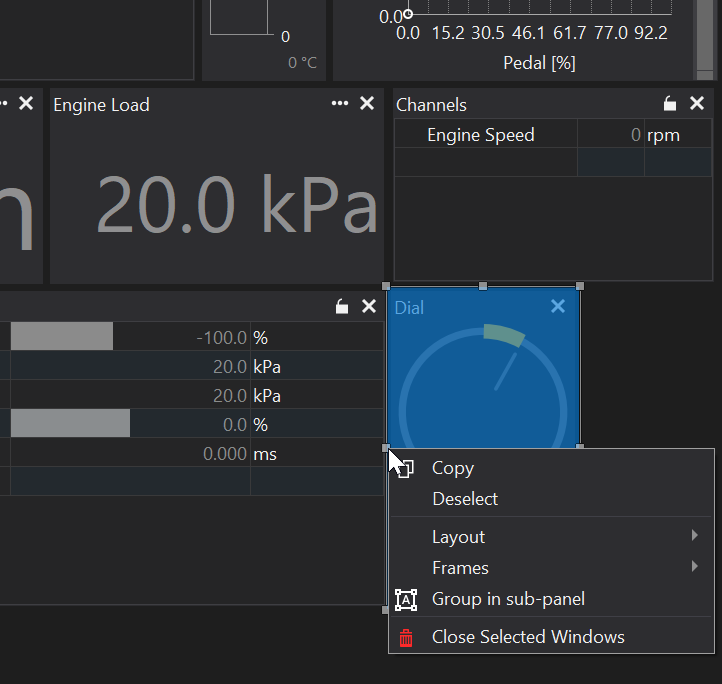Close the Channels panel

coord(697,104)
